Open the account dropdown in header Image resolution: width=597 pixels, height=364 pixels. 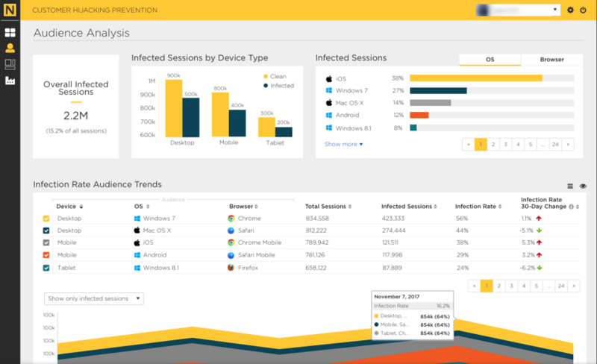(518, 10)
